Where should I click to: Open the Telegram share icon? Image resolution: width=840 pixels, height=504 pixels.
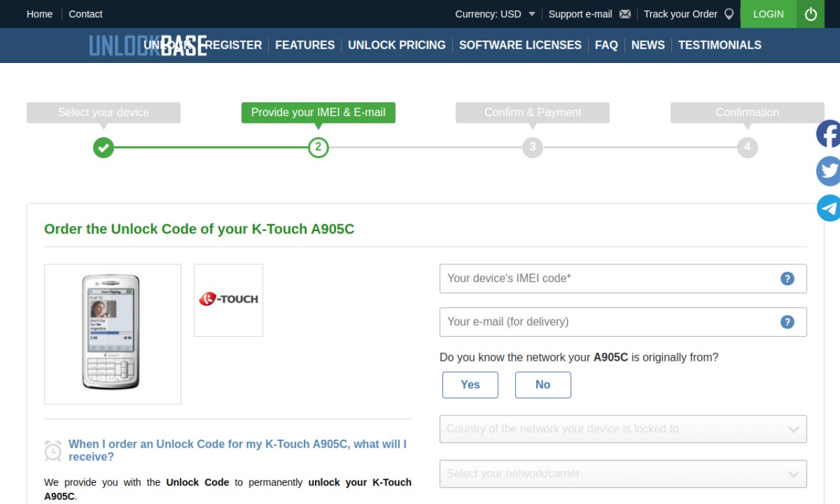(x=828, y=208)
